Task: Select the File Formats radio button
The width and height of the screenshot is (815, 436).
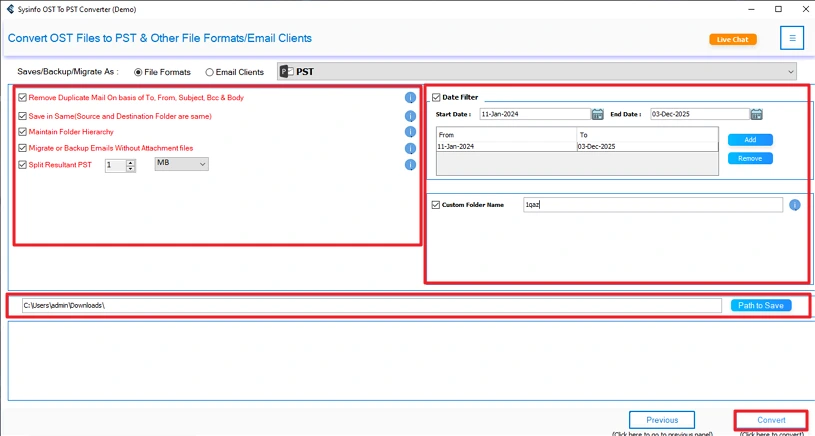Action: [x=138, y=72]
